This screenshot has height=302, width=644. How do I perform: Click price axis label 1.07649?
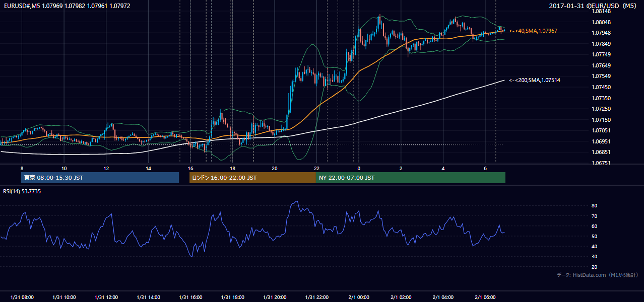(x=602, y=65)
